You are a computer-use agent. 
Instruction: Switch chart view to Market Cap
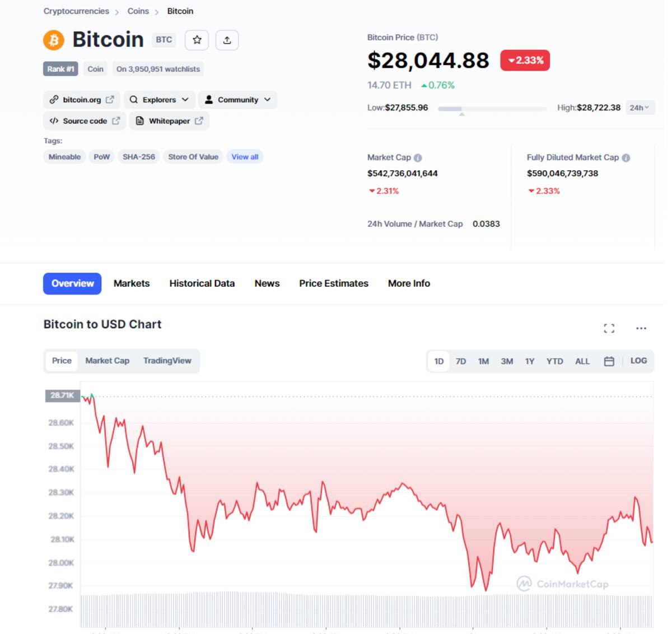107,361
